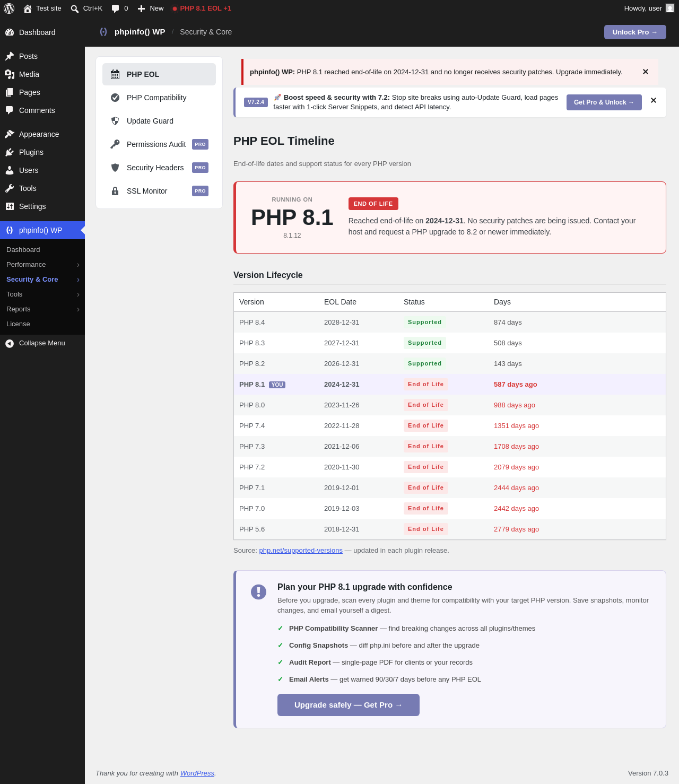Image resolution: width=679 pixels, height=784 pixels.
Task: Select PHP Compatibility checkmark icon
Action: (115, 98)
